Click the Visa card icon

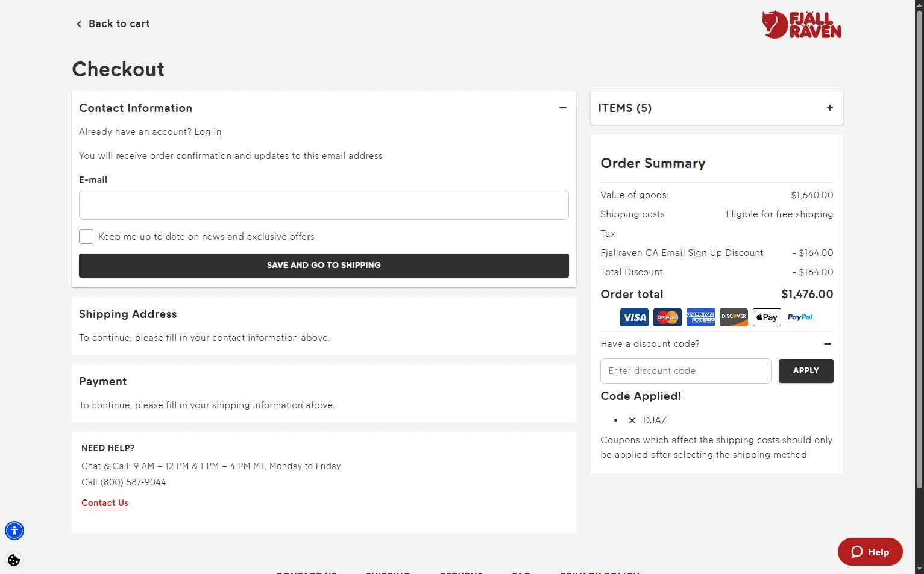634,317
